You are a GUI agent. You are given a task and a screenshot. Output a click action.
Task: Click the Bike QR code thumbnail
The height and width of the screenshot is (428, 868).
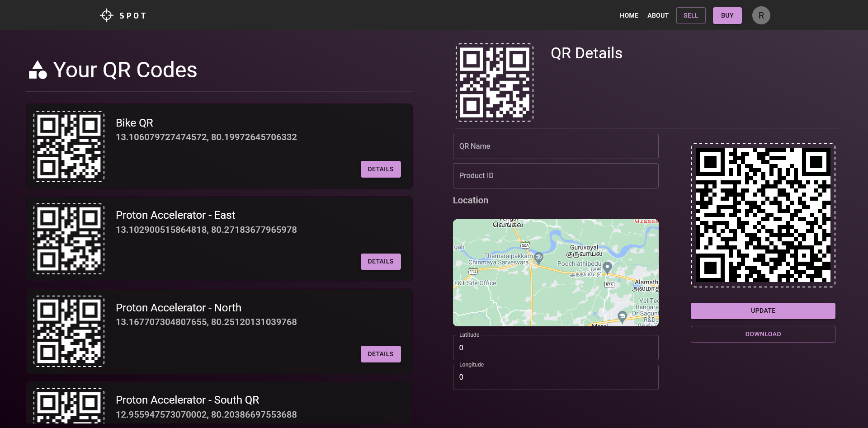tap(69, 146)
